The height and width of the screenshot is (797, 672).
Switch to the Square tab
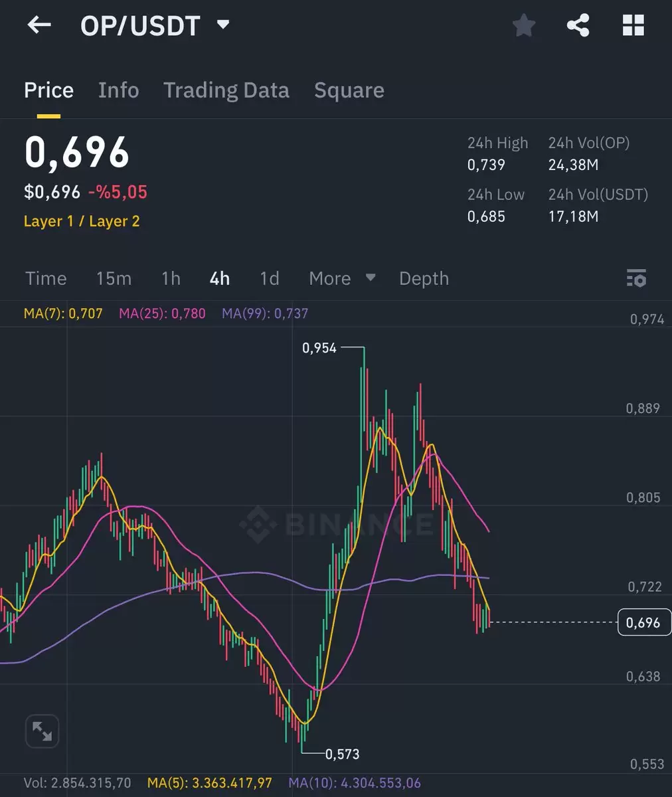(349, 90)
